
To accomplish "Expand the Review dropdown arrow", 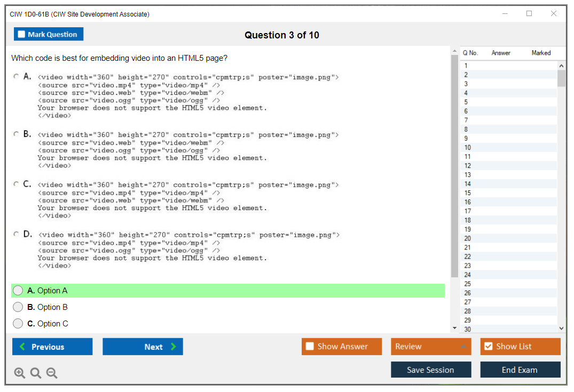I will (463, 347).
